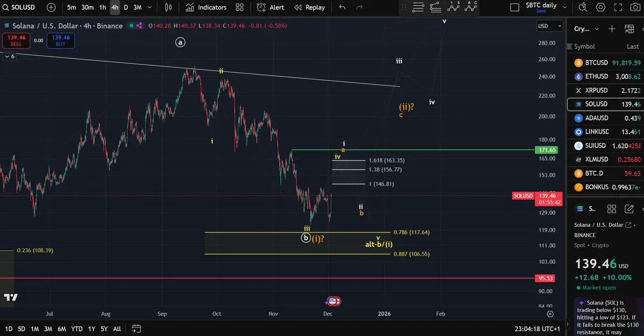Open the USD currency dropdown
The height and width of the screenshot is (336, 644).
549,26
